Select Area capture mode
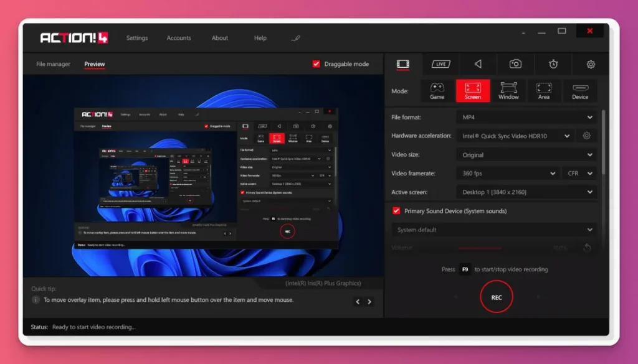This screenshot has width=638, height=364. 544,91
